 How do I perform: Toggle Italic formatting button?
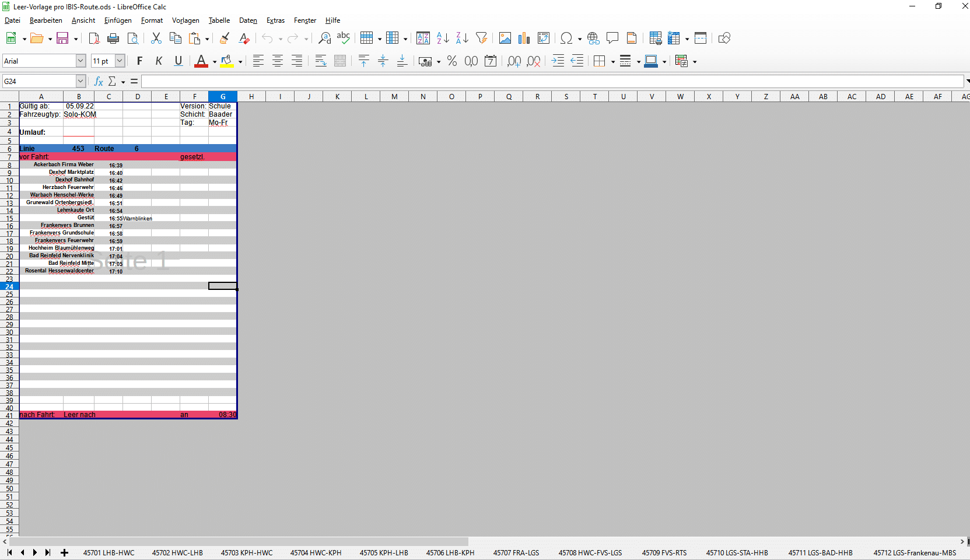tap(159, 61)
